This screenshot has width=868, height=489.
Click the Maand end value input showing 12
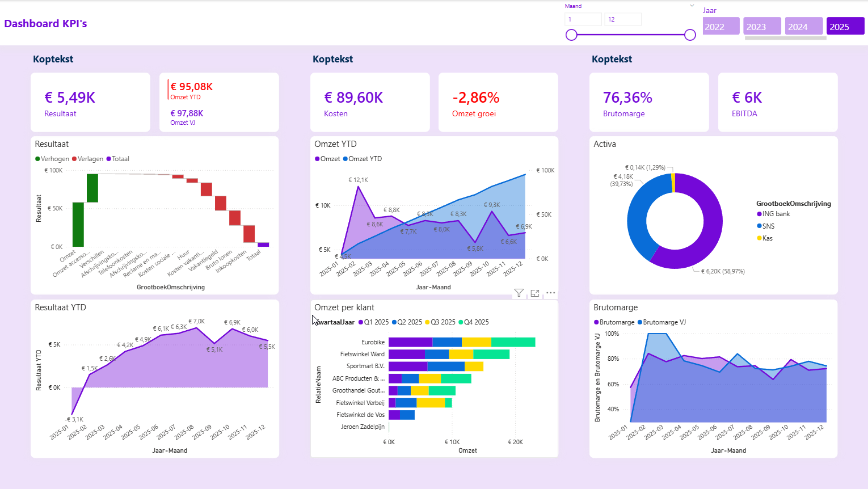[x=622, y=19]
